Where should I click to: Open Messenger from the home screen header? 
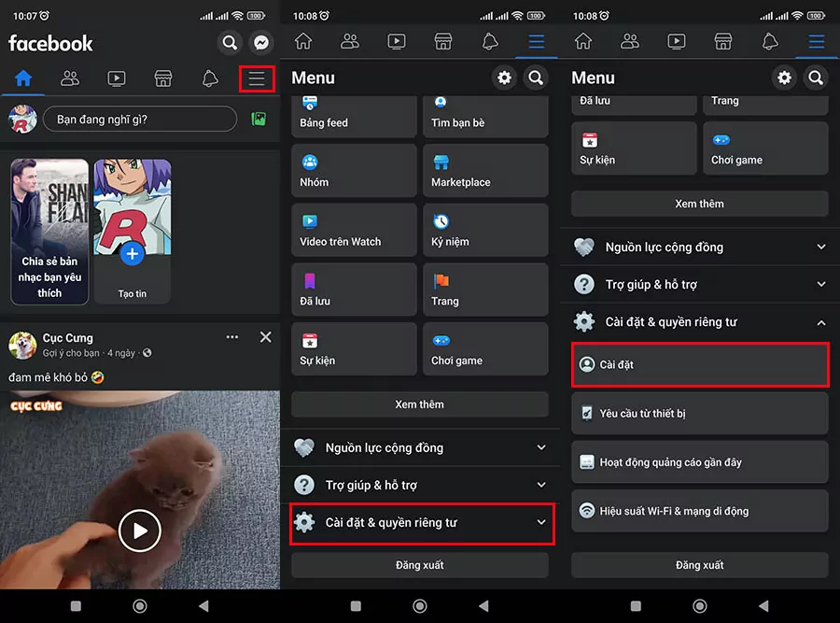pos(261,42)
